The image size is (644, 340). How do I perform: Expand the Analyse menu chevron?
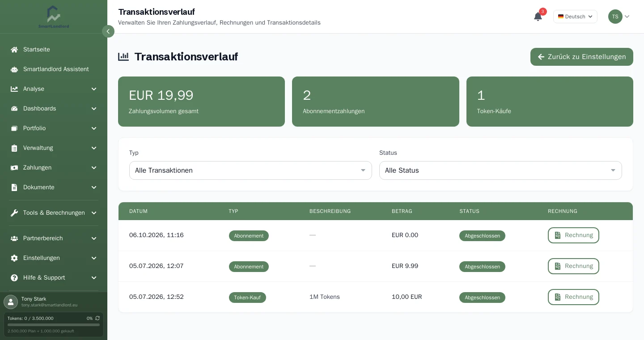coord(94,89)
